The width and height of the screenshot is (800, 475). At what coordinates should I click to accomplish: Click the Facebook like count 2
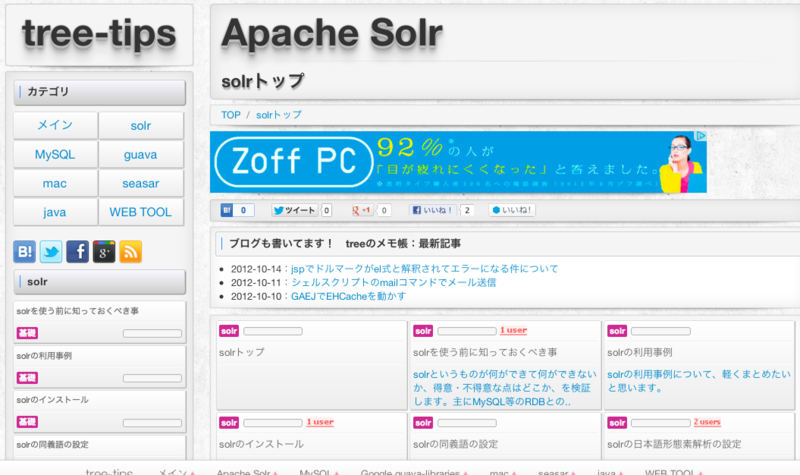tap(467, 210)
